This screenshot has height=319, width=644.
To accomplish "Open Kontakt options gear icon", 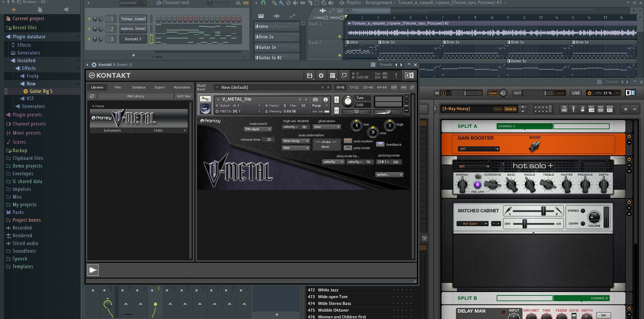I will [321, 76].
